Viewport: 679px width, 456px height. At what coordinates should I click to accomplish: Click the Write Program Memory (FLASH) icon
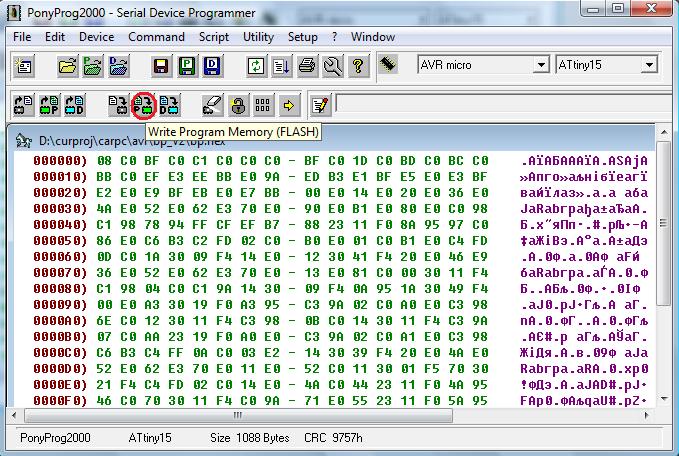[143, 104]
